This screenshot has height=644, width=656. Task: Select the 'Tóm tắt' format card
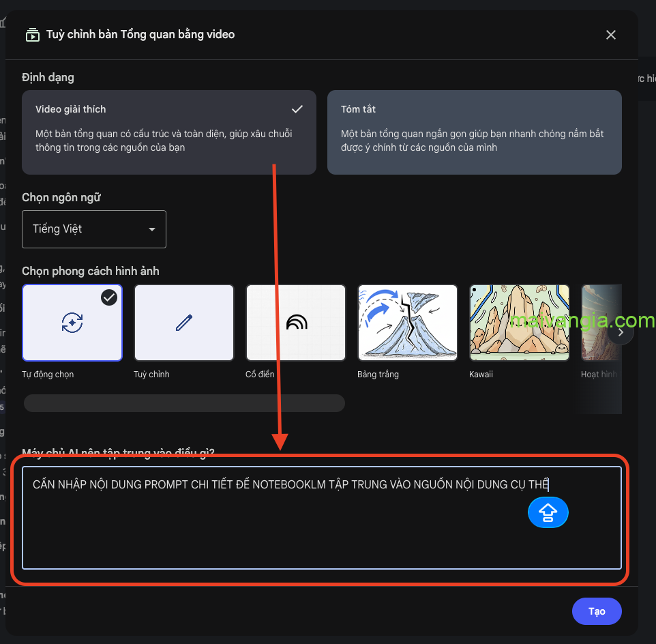(474, 132)
